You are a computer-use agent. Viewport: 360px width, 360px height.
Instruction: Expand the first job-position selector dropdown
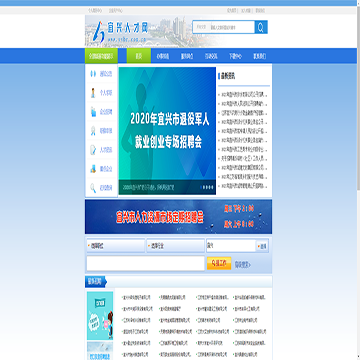pos(116,246)
